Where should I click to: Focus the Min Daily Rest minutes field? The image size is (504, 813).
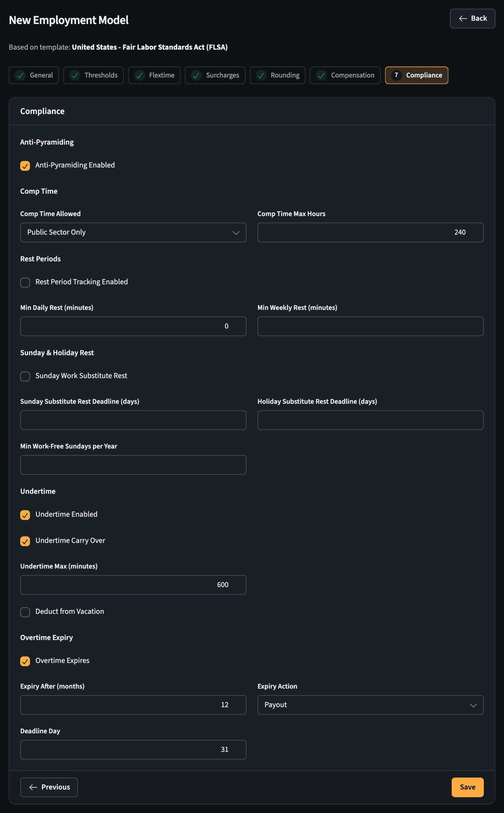(133, 326)
